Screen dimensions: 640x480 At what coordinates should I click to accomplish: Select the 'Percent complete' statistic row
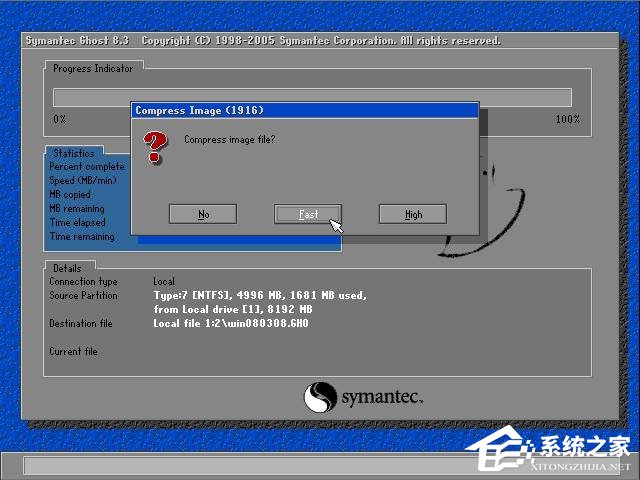[87, 167]
